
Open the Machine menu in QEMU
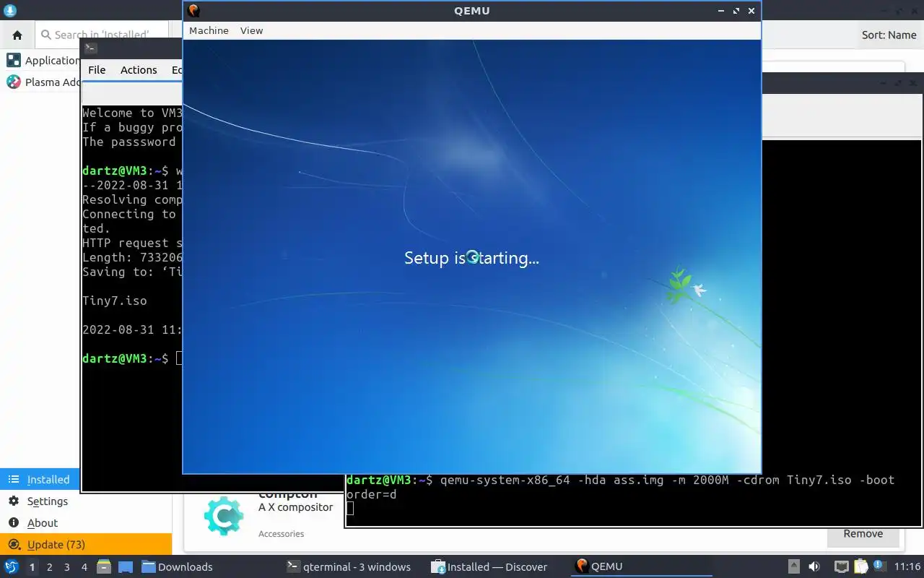point(209,30)
